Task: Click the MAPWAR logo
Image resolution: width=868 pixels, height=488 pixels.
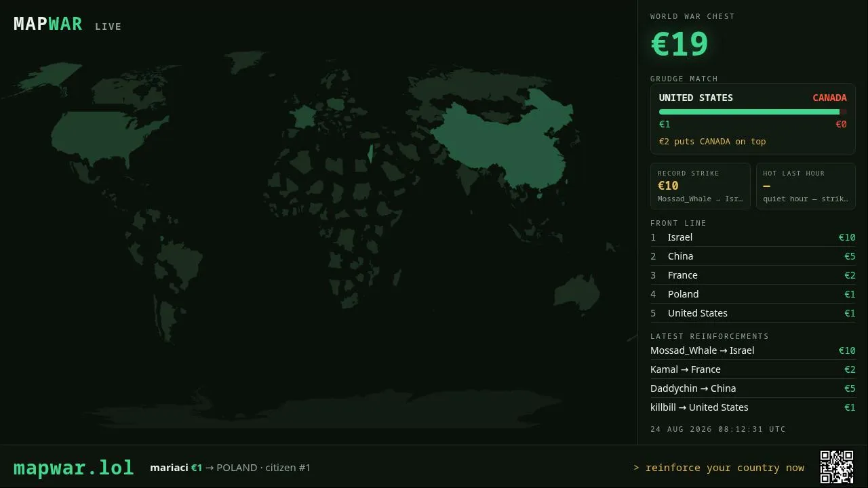Action: (48, 24)
